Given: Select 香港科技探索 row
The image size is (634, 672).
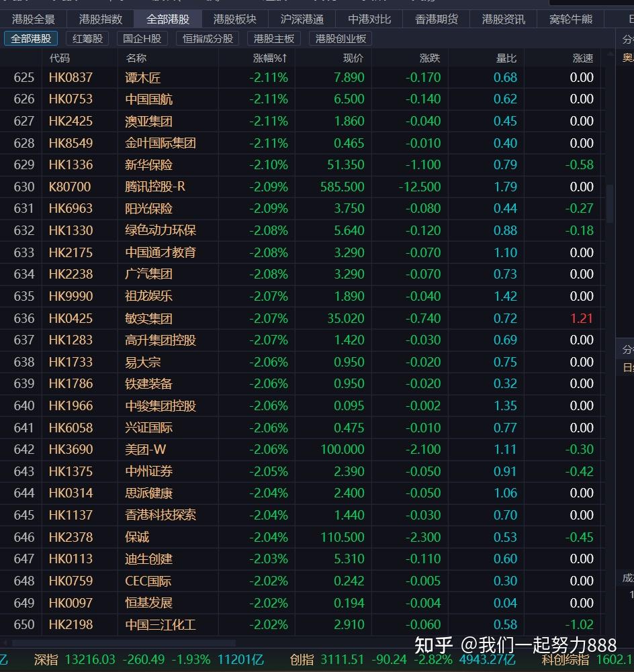Looking at the screenshot, I should point(302,515).
